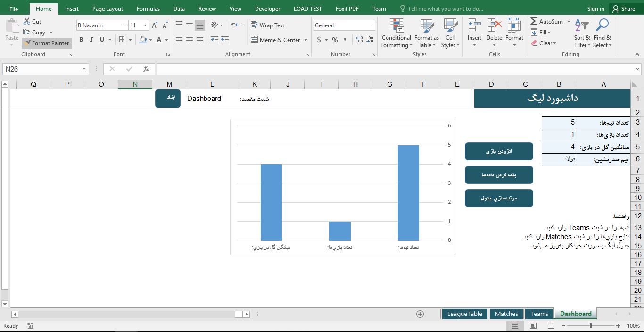Click the Format cells icon
The height and width of the screenshot is (332, 644).
tap(514, 25)
